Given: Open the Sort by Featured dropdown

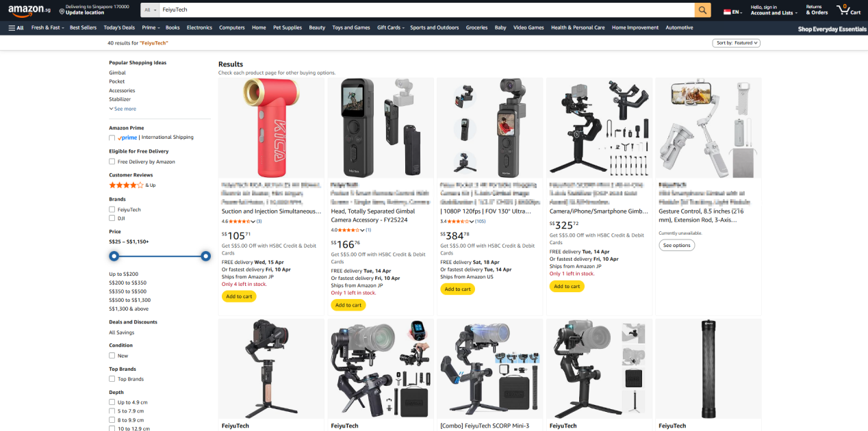Looking at the screenshot, I should point(736,43).
